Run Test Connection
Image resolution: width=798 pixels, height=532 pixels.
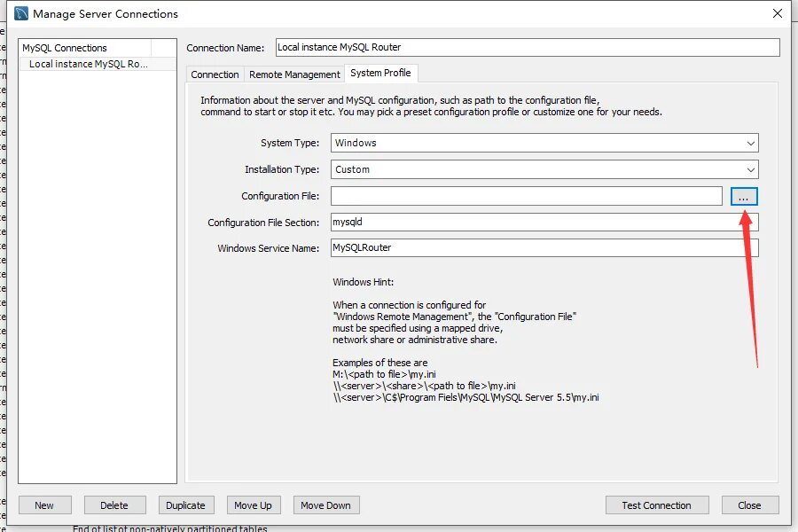(x=656, y=505)
